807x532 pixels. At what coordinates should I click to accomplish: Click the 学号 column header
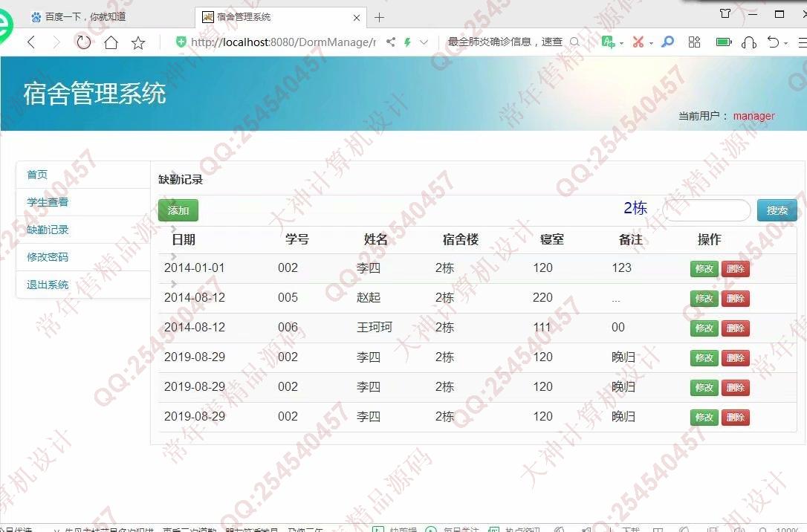[x=297, y=240]
